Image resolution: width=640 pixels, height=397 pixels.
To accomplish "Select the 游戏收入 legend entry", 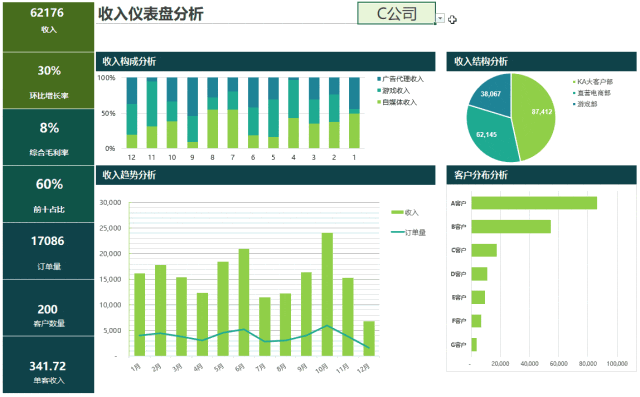I will click(393, 91).
